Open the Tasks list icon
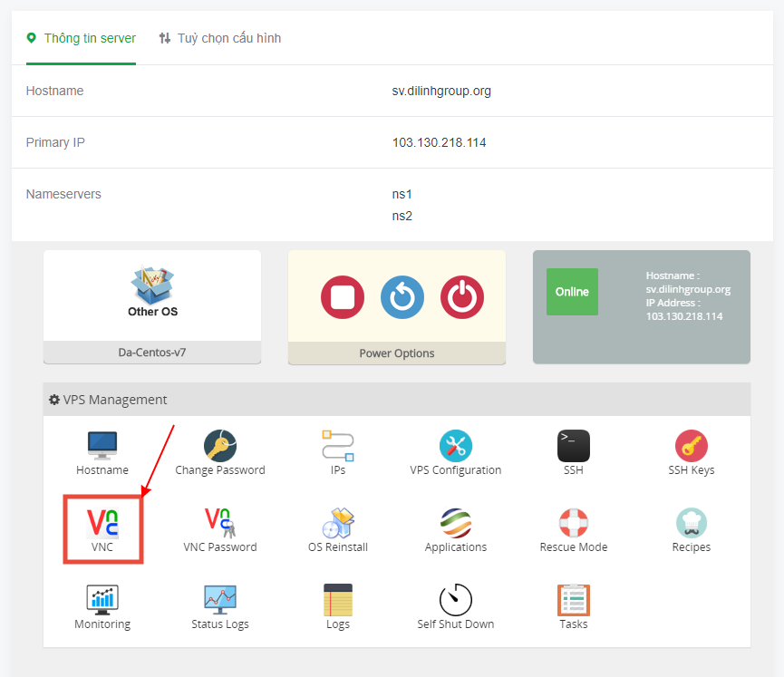 (x=573, y=604)
